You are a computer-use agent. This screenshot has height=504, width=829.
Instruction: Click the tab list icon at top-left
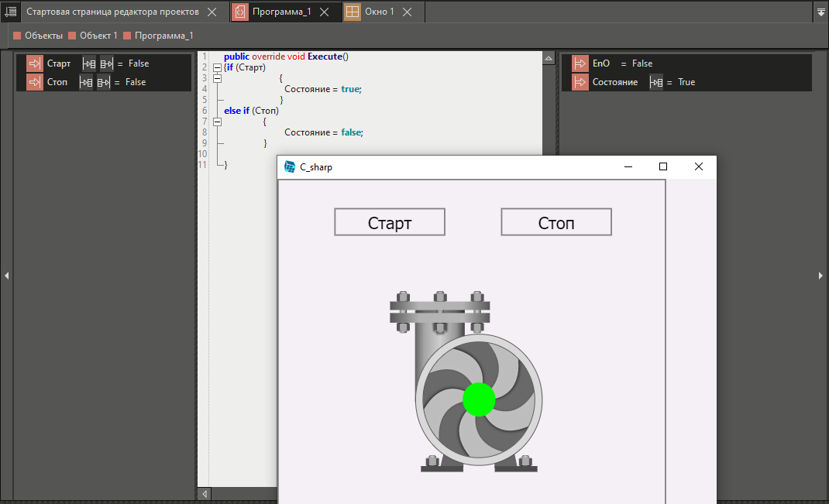10,12
